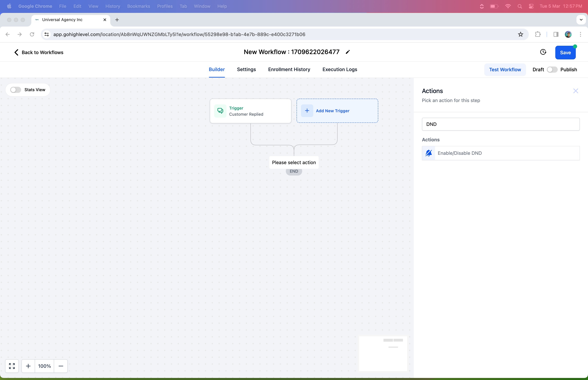Toggle the Stats View switch

pos(15,90)
